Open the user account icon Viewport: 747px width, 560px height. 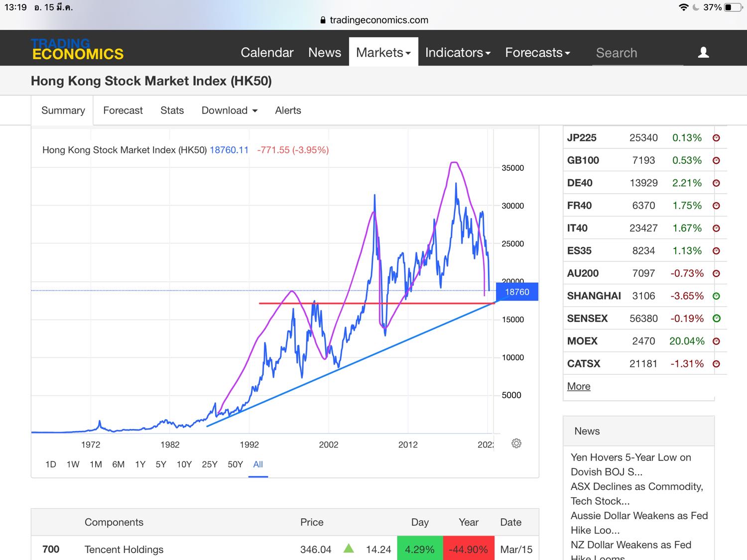[x=703, y=52]
